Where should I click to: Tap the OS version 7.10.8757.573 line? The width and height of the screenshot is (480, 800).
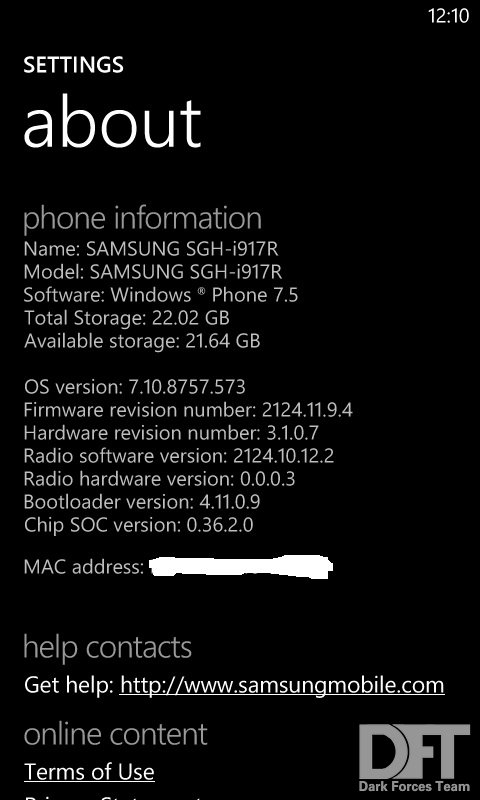135,387
